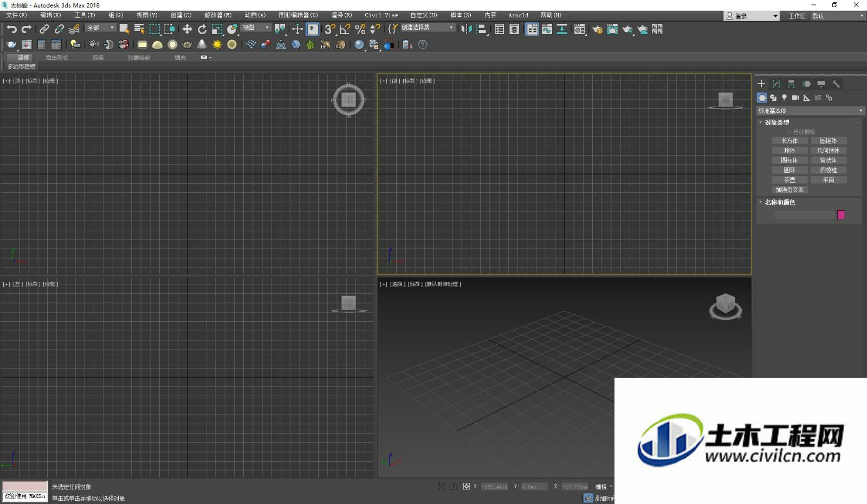The width and height of the screenshot is (867, 504).
Task: Toggle the Percent Snap button
Action: (360, 29)
